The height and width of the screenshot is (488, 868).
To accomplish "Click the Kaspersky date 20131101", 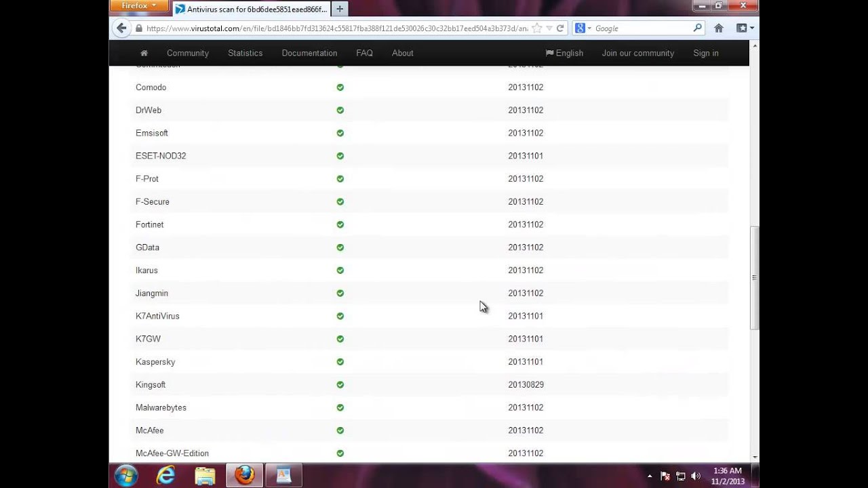I will [x=526, y=362].
